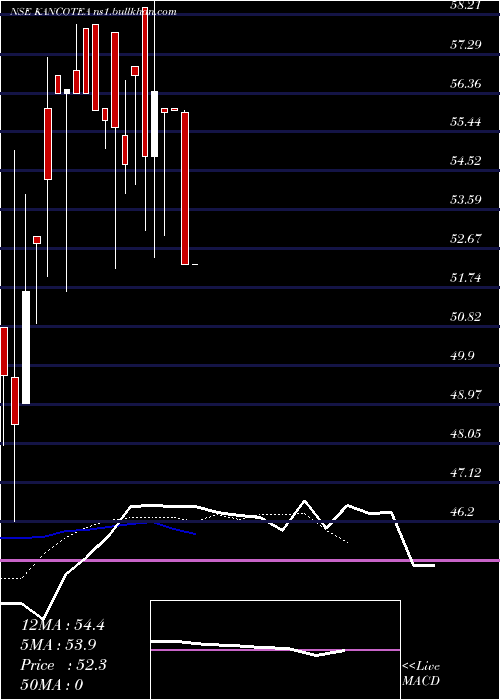The image size is (500, 700).
Task: Click the 47.12 price axis label
Action: point(467,472)
